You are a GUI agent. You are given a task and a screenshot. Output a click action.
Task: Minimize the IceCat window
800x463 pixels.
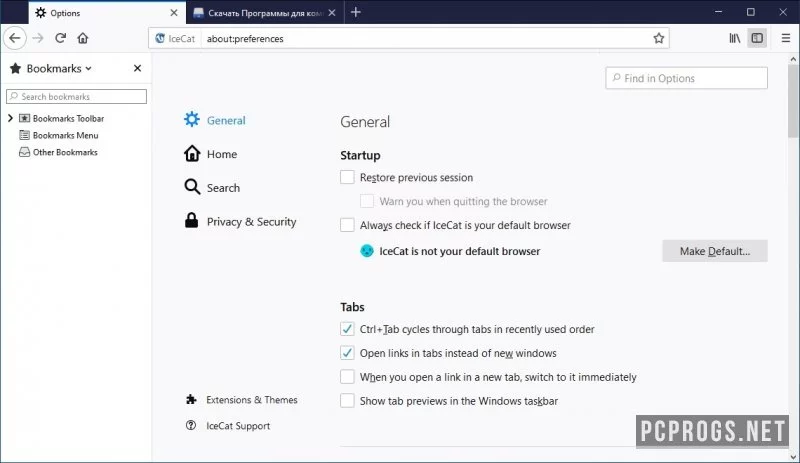click(718, 12)
